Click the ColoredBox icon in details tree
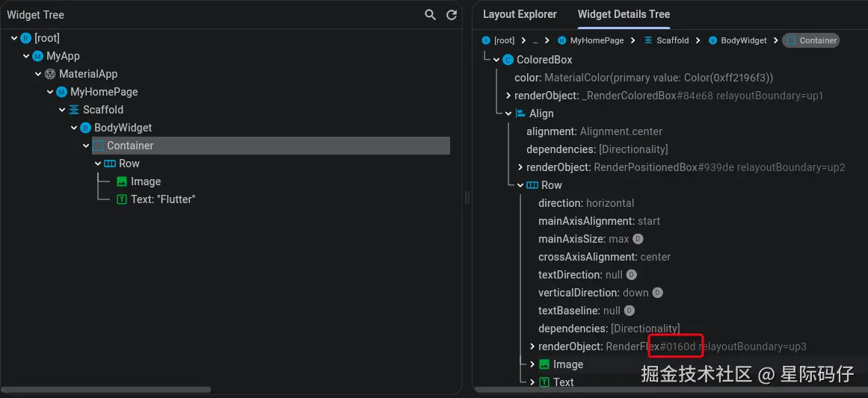Image resolution: width=868 pixels, height=398 pixels. click(508, 60)
